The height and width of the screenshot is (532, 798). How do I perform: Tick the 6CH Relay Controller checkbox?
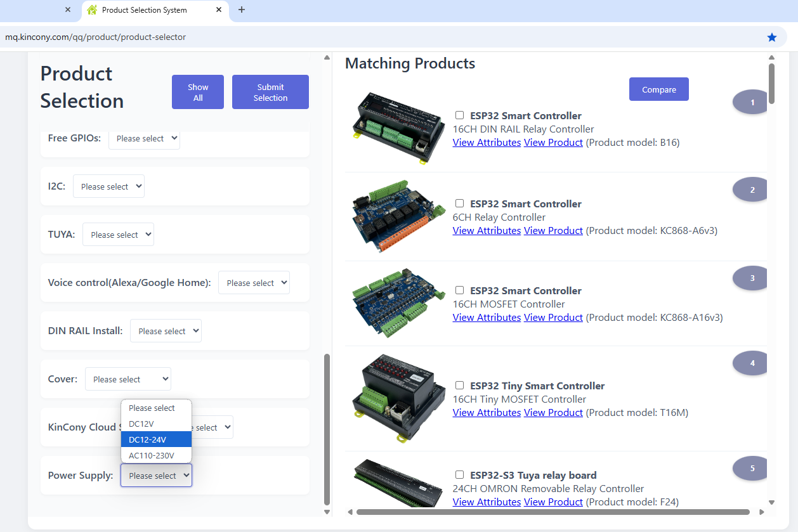tap(460, 204)
